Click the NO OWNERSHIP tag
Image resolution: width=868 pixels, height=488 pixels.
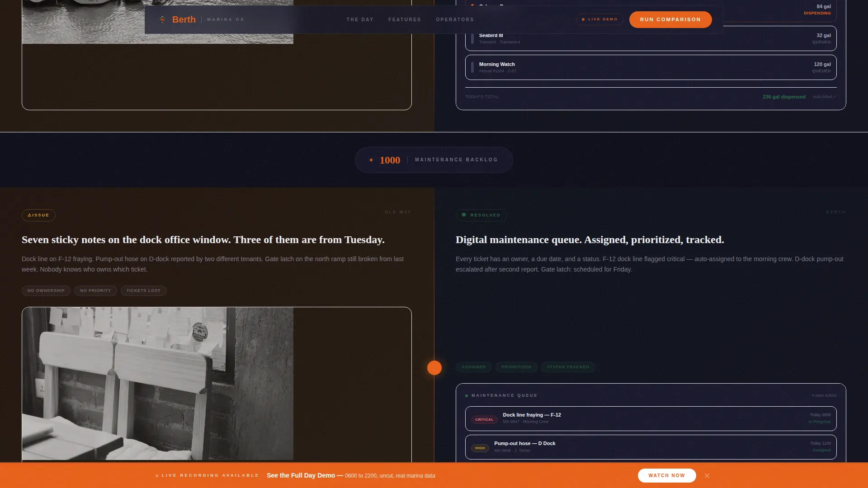coord(46,291)
